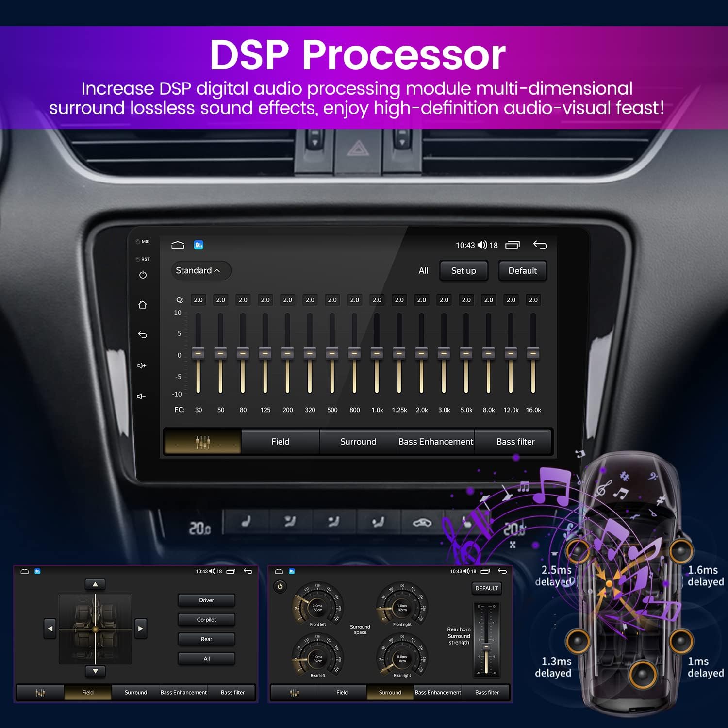This screenshot has height=728, width=728.
Task: Tap the sidebar back arrow icon
Action: 142,335
